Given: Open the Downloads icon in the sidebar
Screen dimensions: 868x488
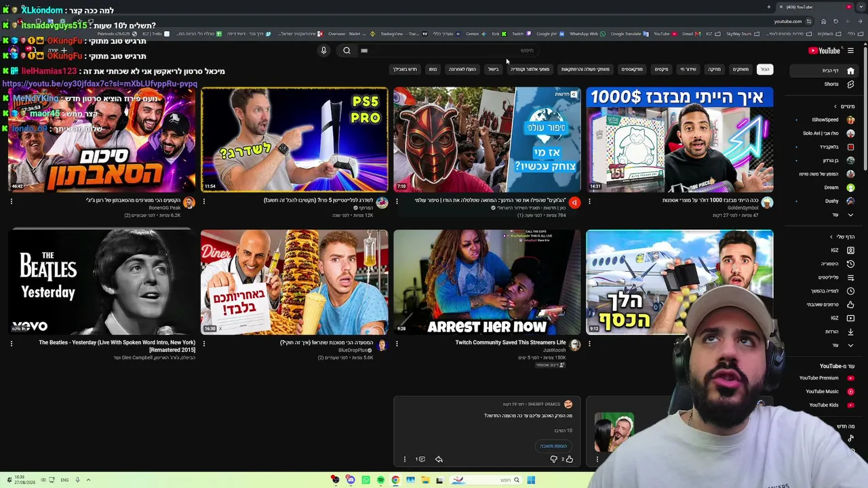Looking at the screenshot, I should point(850,331).
